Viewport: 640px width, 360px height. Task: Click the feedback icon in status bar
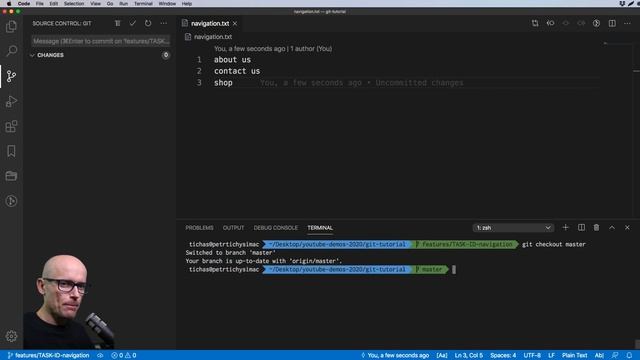click(x=615, y=355)
